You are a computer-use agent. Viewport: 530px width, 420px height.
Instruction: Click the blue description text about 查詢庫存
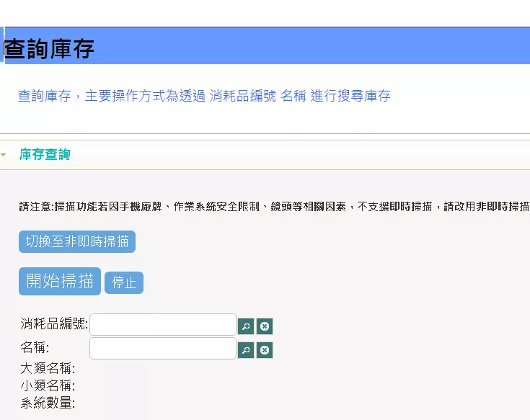pos(203,96)
